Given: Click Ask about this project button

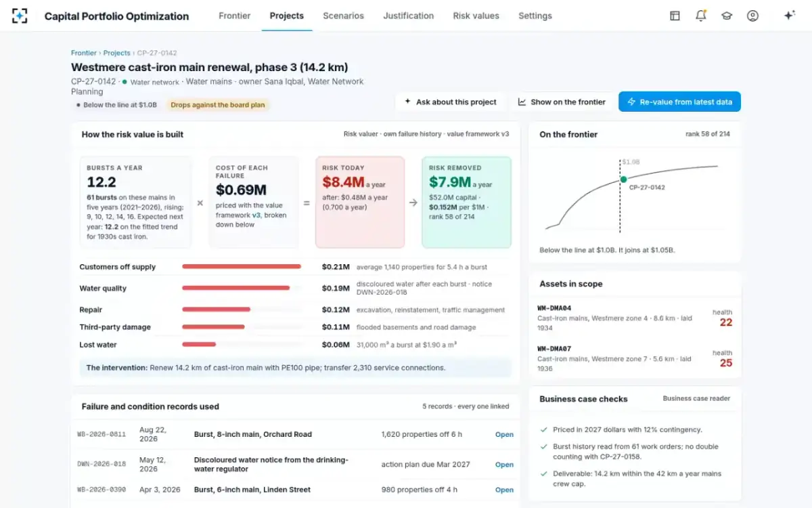Looking at the screenshot, I should click(x=451, y=102).
